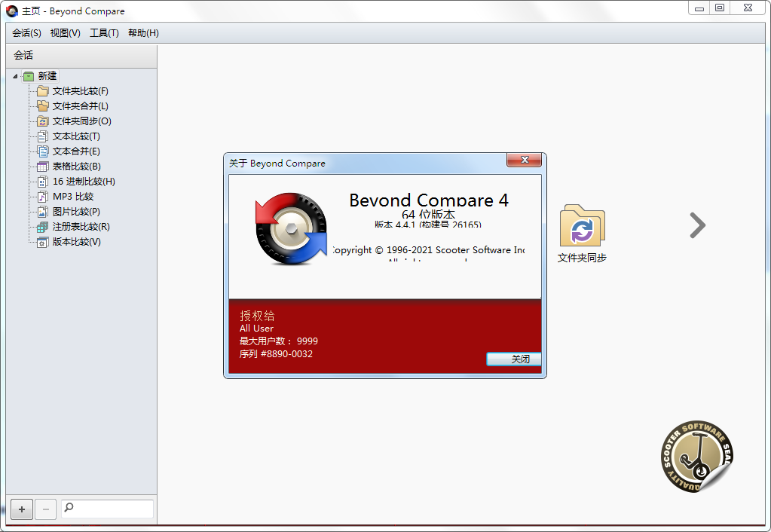Image resolution: width=771 pixels, height=532 pixels.
Task: Select 版本比较(V) session label
Action: coord(77,242)
